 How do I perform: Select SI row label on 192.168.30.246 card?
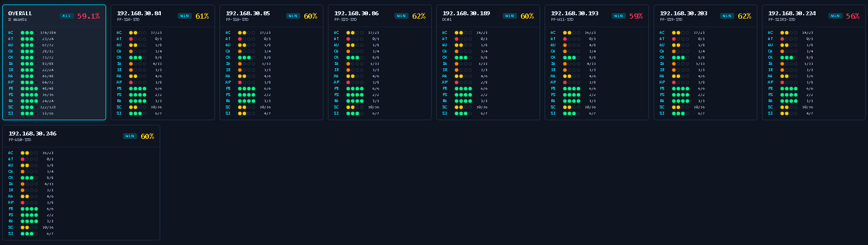point(11,234)
